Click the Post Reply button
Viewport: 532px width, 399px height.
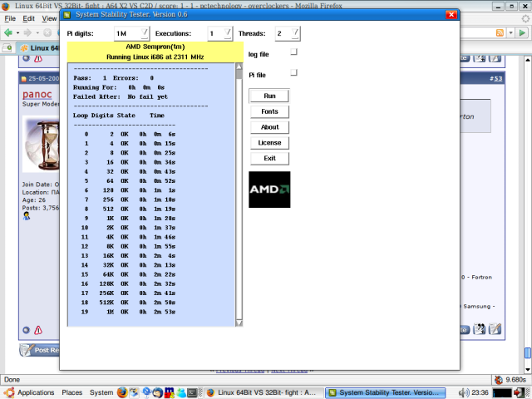pos(39,350)
